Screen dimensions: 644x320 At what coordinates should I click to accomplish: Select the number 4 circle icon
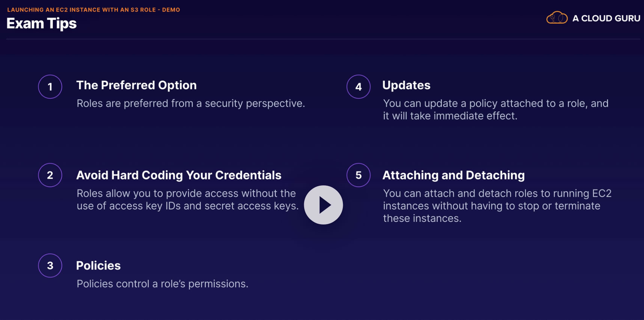point(358,87)
